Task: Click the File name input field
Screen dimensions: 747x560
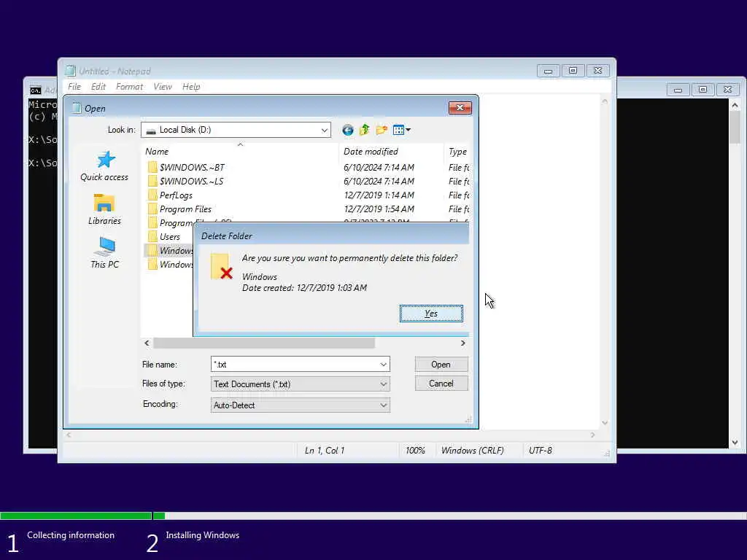Action: 295,365
